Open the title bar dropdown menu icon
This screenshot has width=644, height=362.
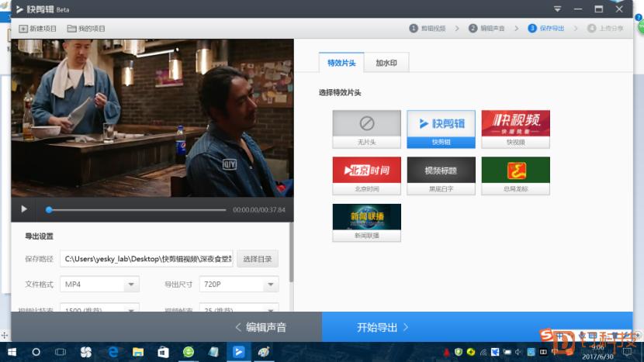tap(557, 9)
